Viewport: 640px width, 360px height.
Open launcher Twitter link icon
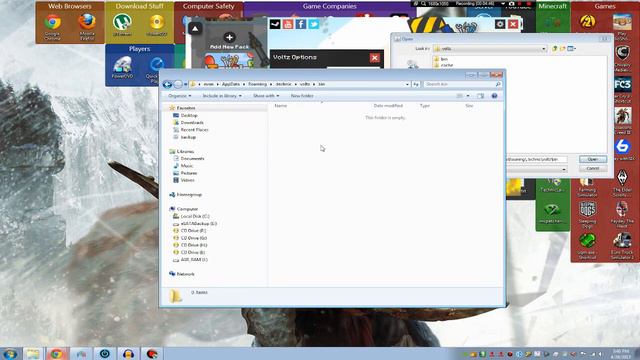pos(313,24)
